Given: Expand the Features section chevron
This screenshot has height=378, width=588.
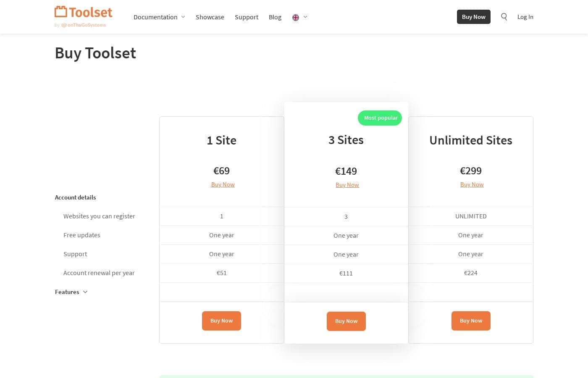Looking at the screenshot, I should coord(85,292).
